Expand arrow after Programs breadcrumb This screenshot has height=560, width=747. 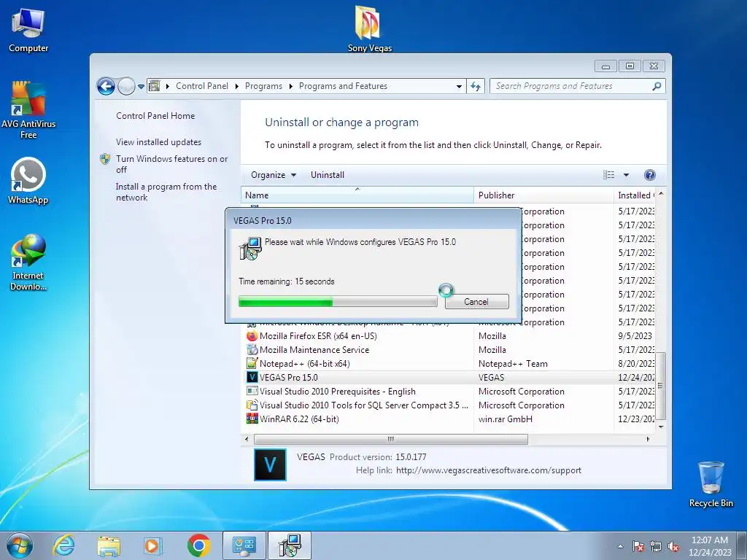290,86
